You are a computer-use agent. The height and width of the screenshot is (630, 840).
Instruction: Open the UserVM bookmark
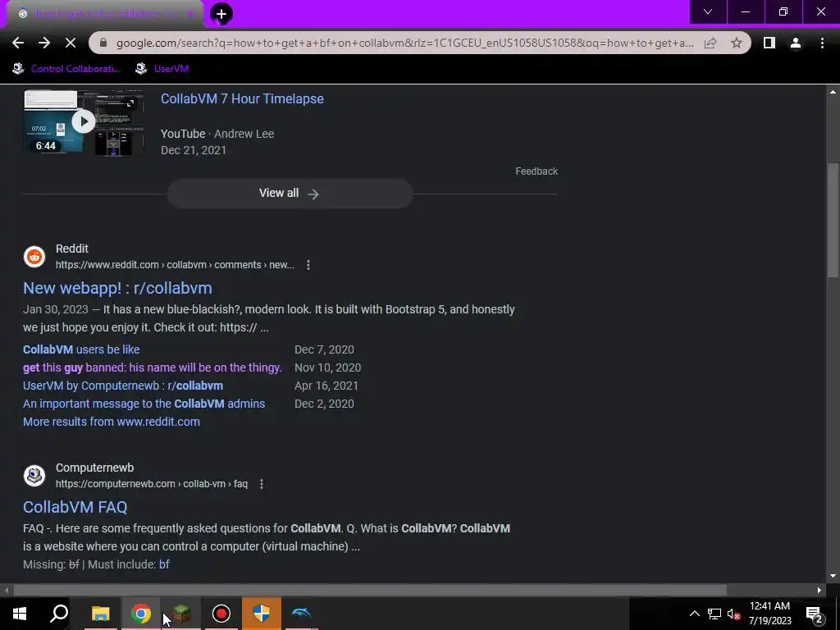click(162, 69)
